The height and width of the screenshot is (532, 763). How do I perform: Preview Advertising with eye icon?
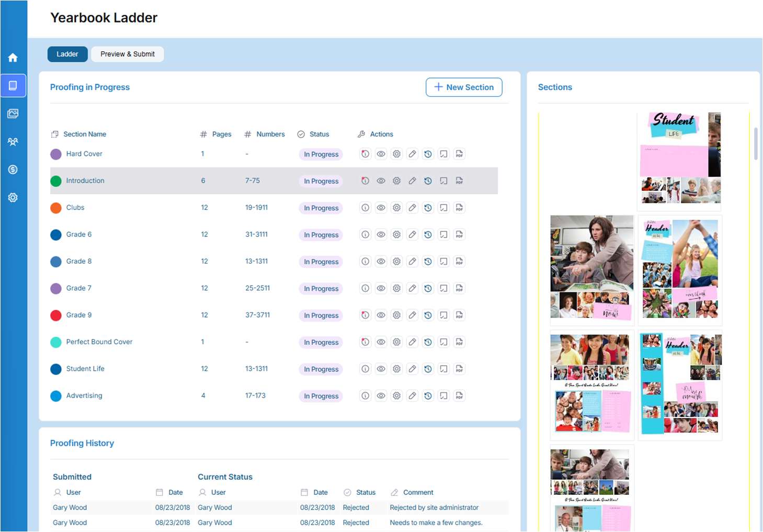381,395
